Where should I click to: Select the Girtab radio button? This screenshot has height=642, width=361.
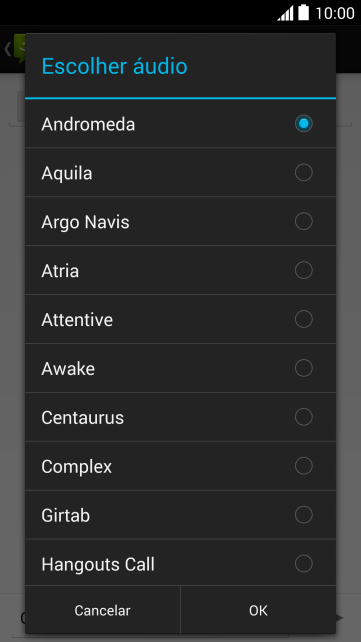click(x=303, y=515)
